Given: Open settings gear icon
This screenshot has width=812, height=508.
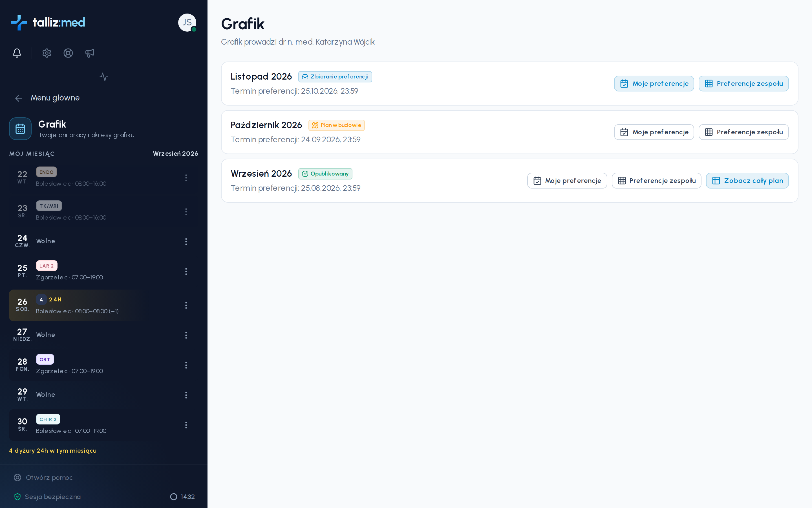Looking at the screenshot, I should (x=47, y=53).
